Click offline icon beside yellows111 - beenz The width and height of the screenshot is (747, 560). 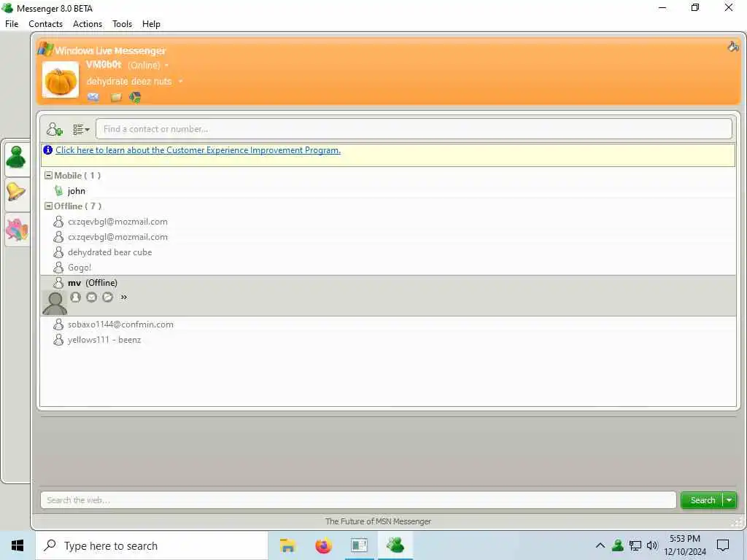click(x=58, y=340)
